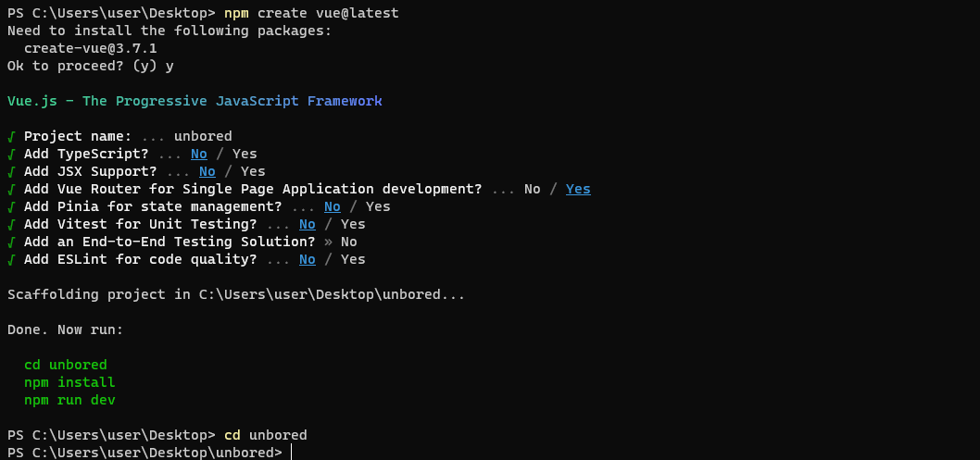Click the checkmark beside Add Vue Router
The width and height of the screenshot is (980, 460).
(x=11, y=189)
